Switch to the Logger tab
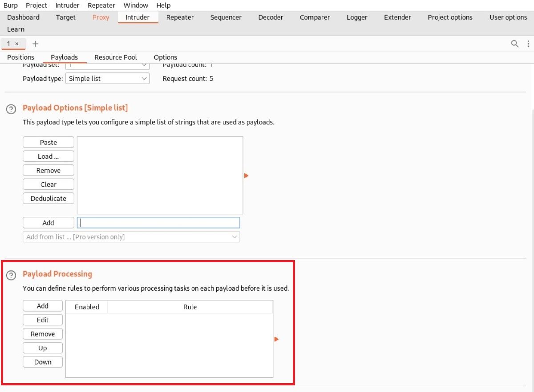The image size is (534, 392). (x=357, y=17)
